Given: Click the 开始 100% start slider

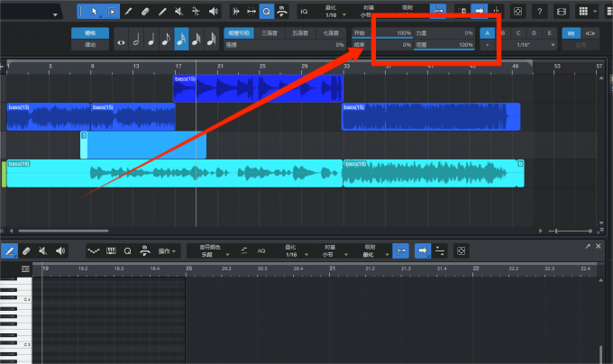Looking at the screenshot, I should (x=381, y=32).
